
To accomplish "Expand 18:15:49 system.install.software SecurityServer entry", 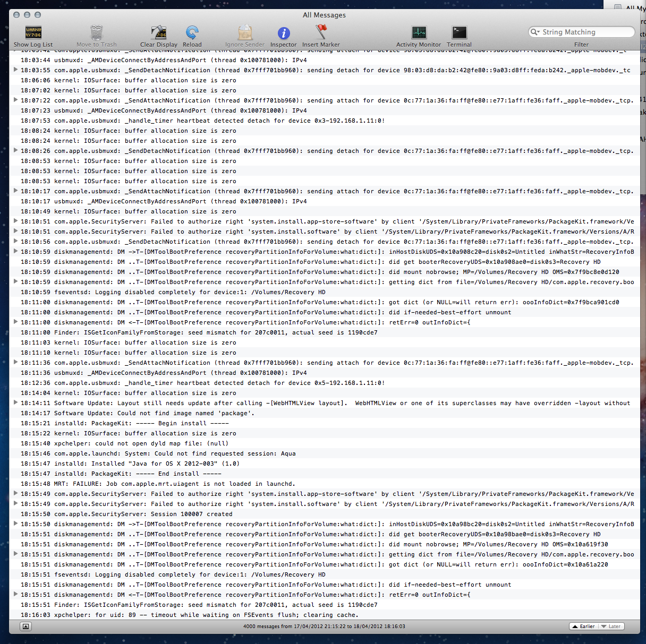I will click(x=15, y=503).
